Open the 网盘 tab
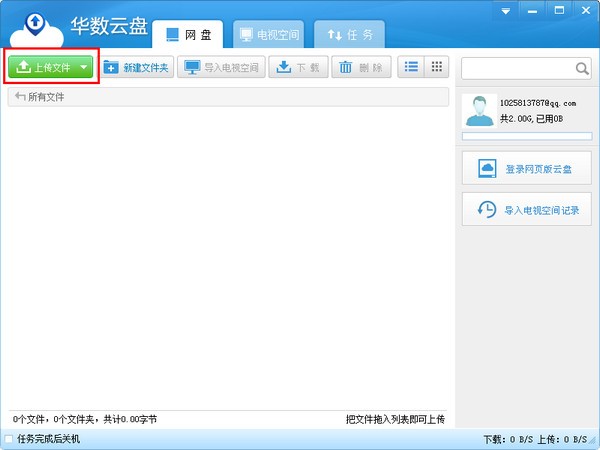 coord(187,35)
